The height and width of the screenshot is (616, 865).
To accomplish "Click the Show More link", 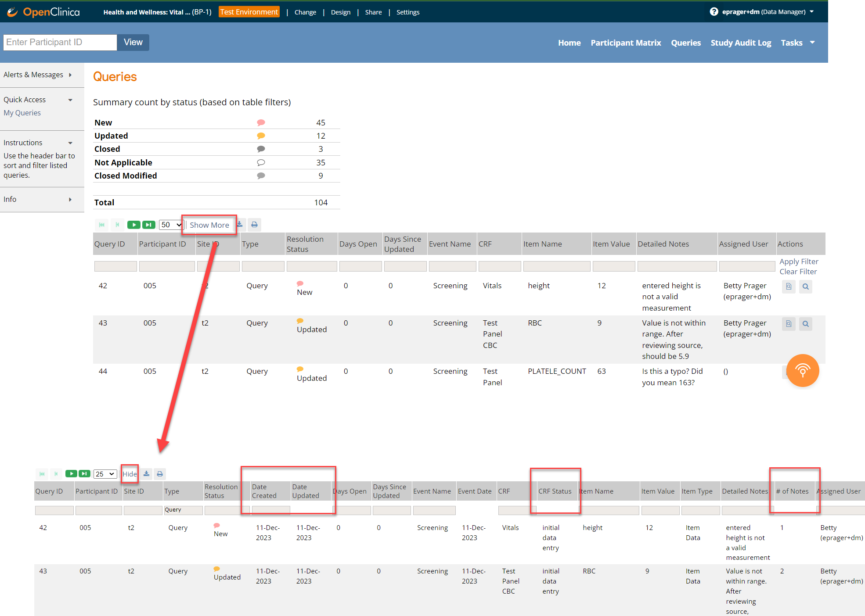I will click(209, 225).
